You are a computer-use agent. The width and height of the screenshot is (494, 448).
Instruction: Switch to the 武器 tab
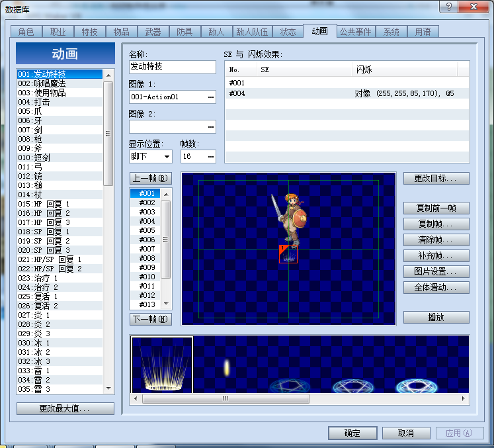click(153, 32)
